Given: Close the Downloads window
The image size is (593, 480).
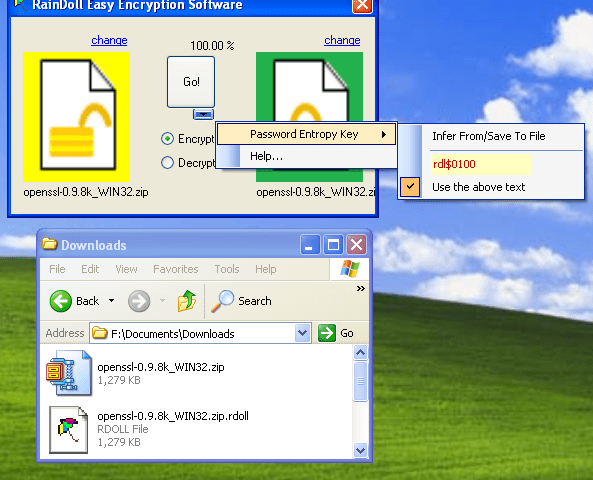Looking at the screenshot, I should (x=357, y=244).
